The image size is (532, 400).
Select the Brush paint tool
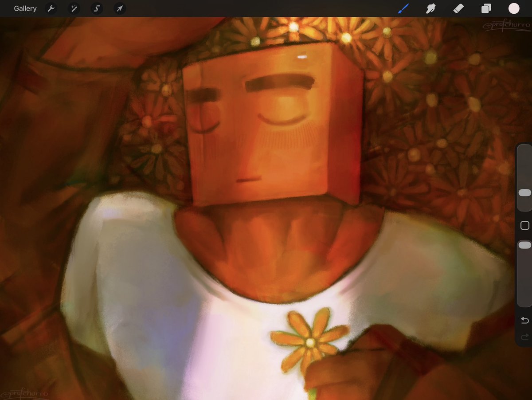click(403, 8)
